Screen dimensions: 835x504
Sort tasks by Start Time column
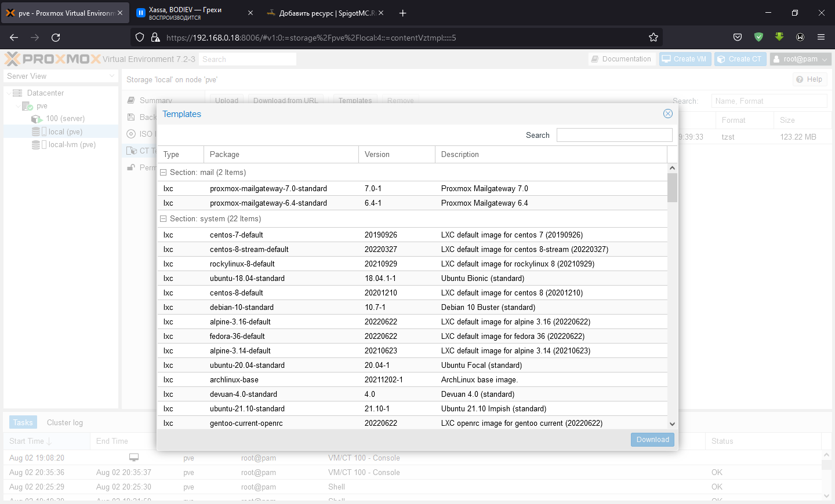tap(47, 441)
